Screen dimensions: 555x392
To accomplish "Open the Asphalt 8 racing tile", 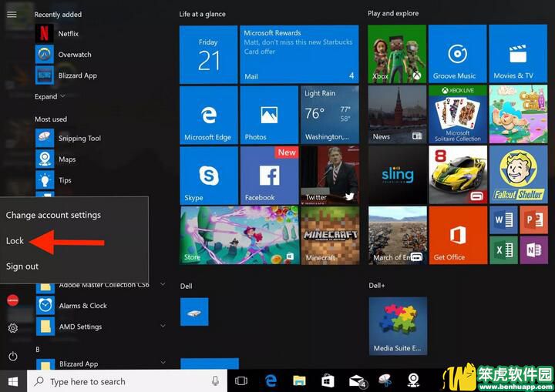I will pyautogui.click(x=458, y=175).
